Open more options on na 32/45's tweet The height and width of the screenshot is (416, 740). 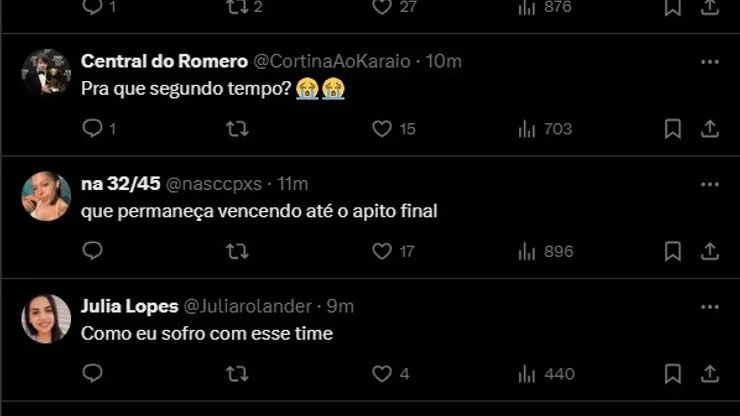(710, 184)
